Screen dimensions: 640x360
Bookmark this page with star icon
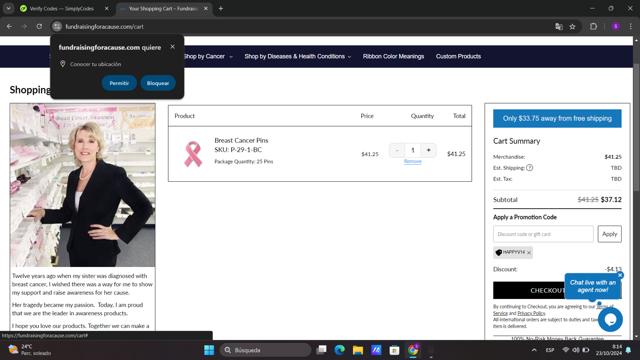pyautogui.click(x=572, y=27)
